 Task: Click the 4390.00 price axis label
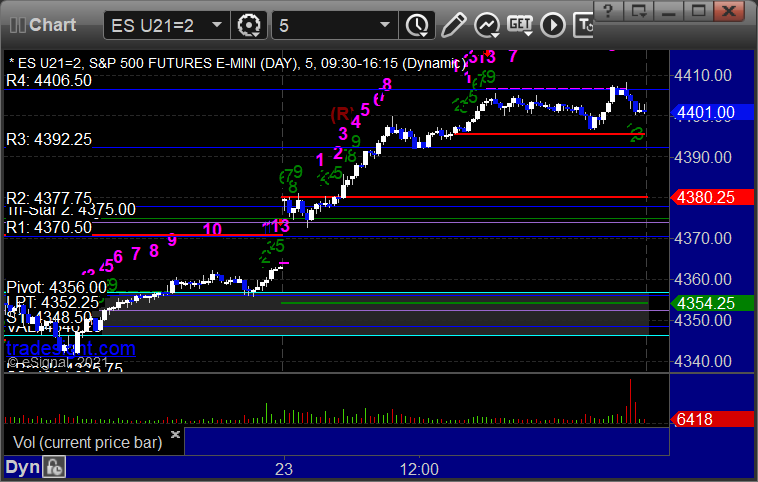click(703, 157)
